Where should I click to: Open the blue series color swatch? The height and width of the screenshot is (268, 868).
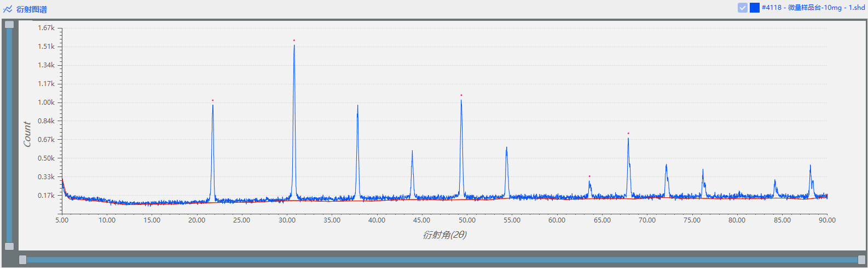pyautogui.click(x=755, y=8)
